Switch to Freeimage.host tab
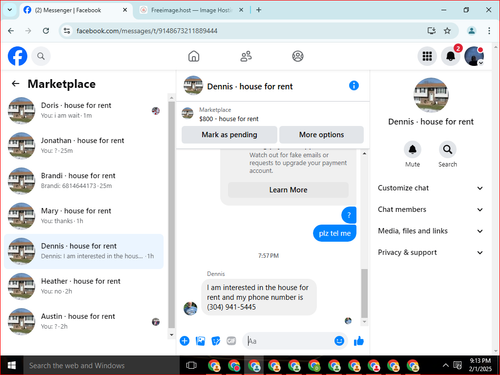The height and width of the screenshot is (375, 500). pos(191,10)
